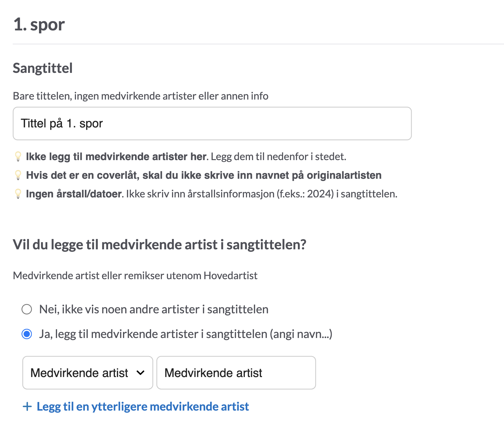
Task: Click the "Sangtittel" heading
Action: point(43,68)
